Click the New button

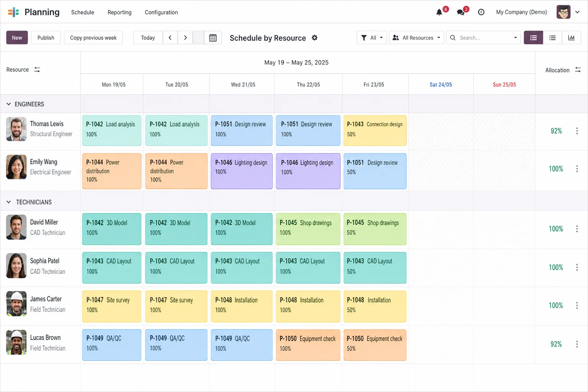pyautogui.click(x=17, y=38)
